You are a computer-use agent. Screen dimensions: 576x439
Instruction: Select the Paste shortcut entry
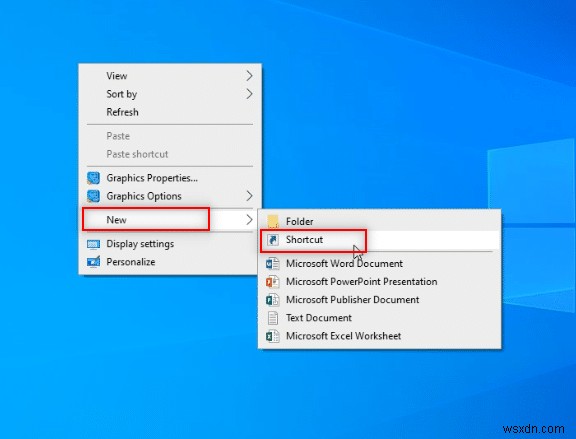[170, 154]
